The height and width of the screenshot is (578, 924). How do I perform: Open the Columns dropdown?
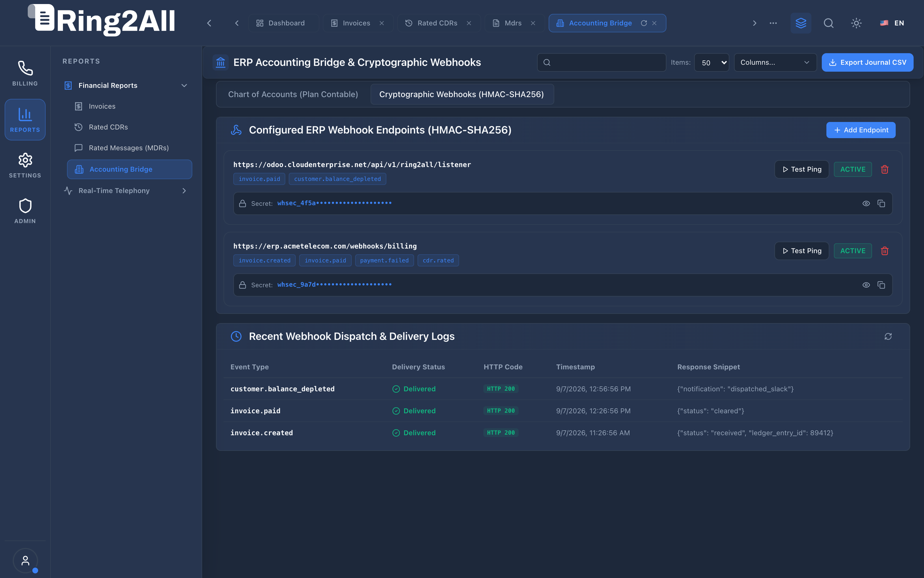(775, 62)
